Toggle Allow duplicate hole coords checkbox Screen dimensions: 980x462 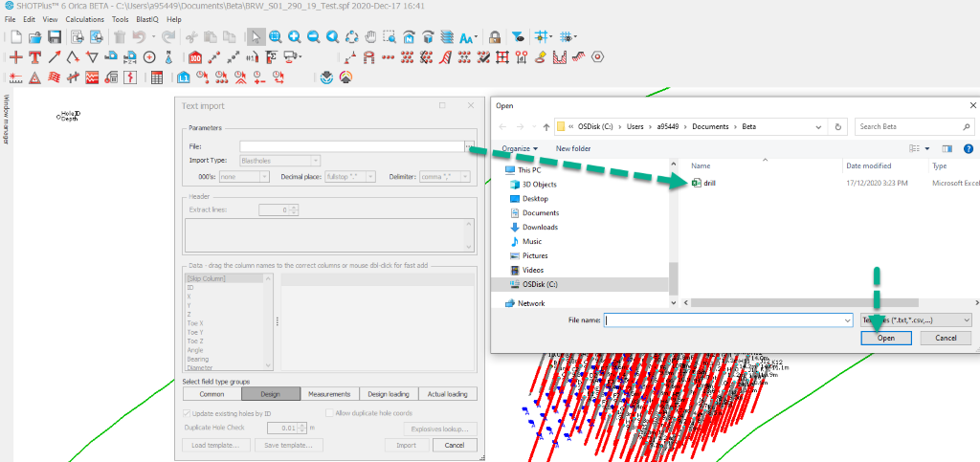[329, 413]
